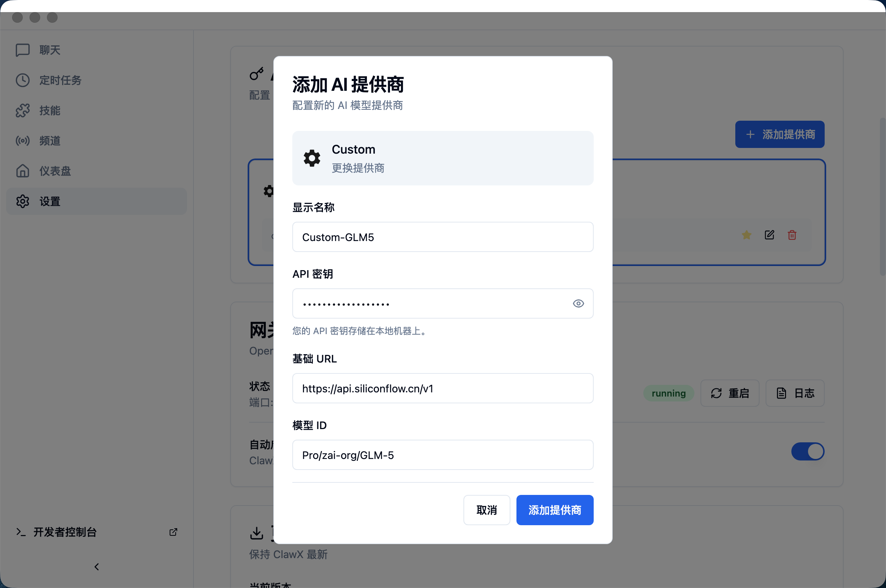Open gateway 日志 logs button
Image resolution: width=886 pixels, height=588 pixels.
(795, 393)
